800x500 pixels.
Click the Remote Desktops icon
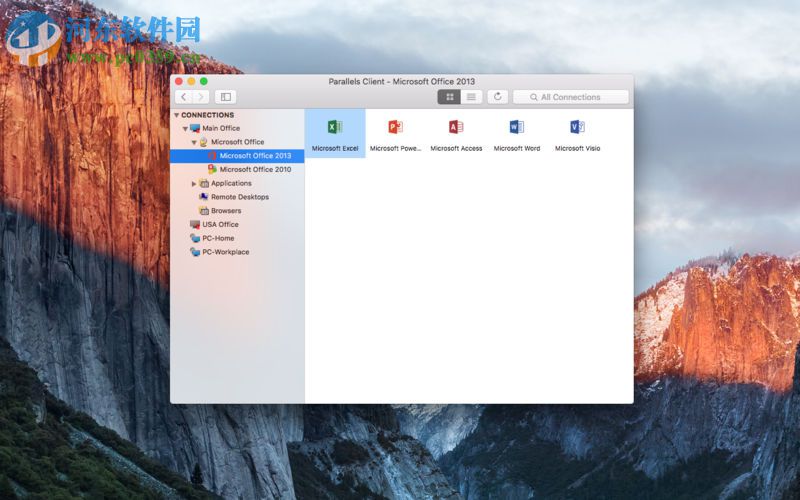pyautogui.click(x=204, y=196)
